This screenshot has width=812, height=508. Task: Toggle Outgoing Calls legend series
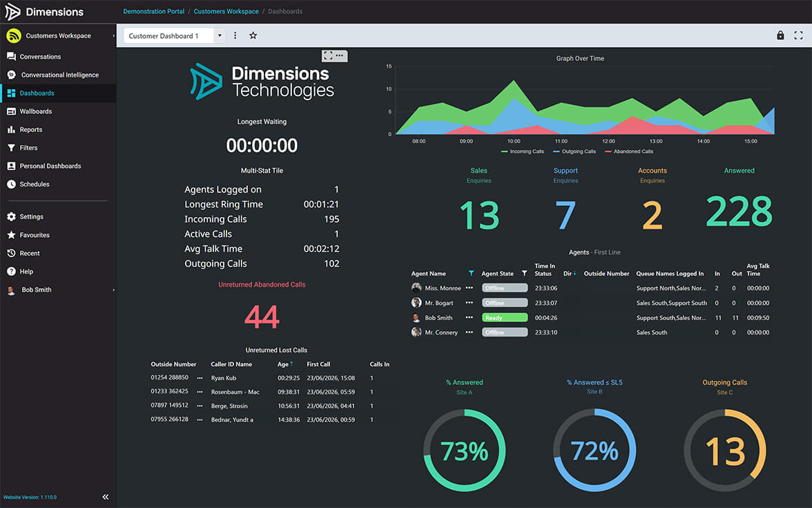click(x=574, y=151)
